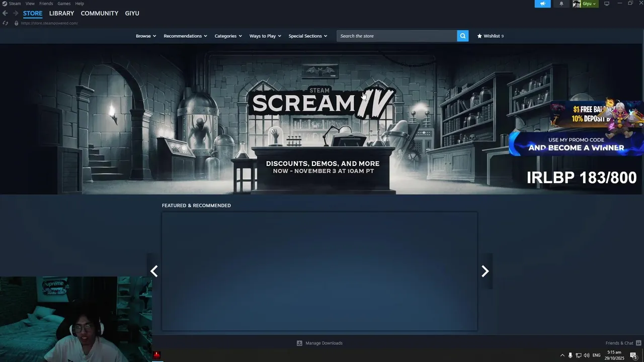Open announcements with the blue megaphone icon
Viewport: 644px width, 362px height.
pyautogui.click(x=542, y=4)
